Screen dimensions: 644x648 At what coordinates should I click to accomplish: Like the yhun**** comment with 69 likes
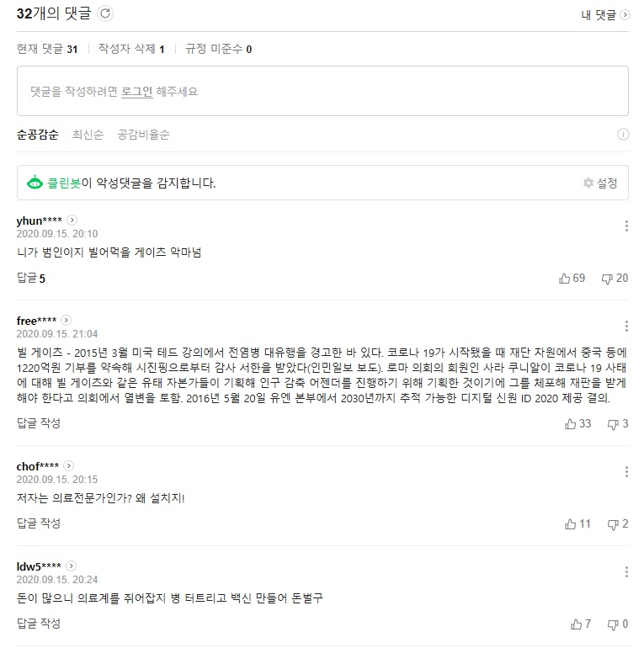coord(572,278)
